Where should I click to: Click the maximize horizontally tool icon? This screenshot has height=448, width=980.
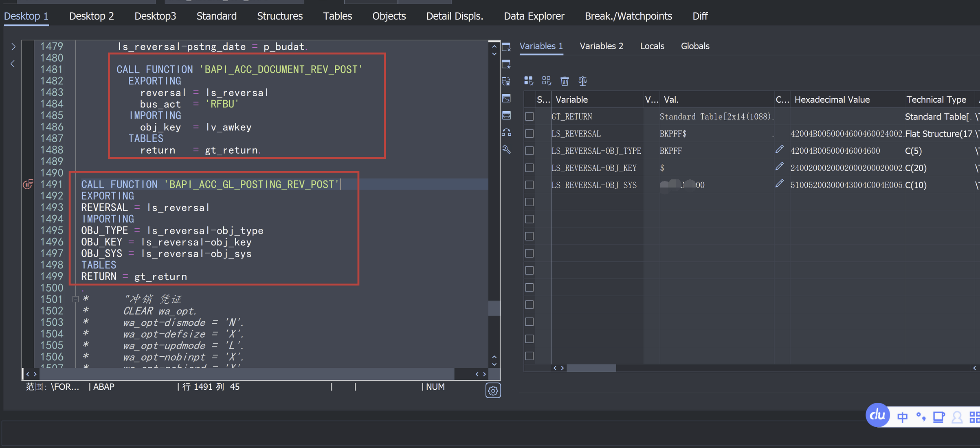506,115
